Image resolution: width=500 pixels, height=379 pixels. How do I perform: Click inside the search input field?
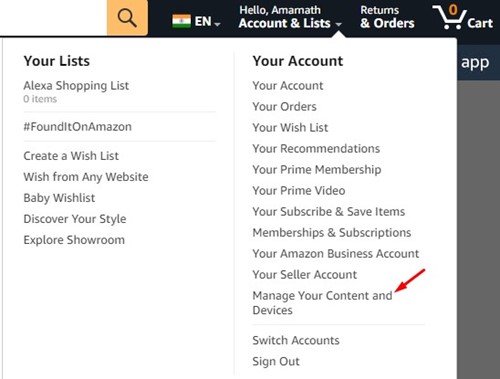coord(53,17)
